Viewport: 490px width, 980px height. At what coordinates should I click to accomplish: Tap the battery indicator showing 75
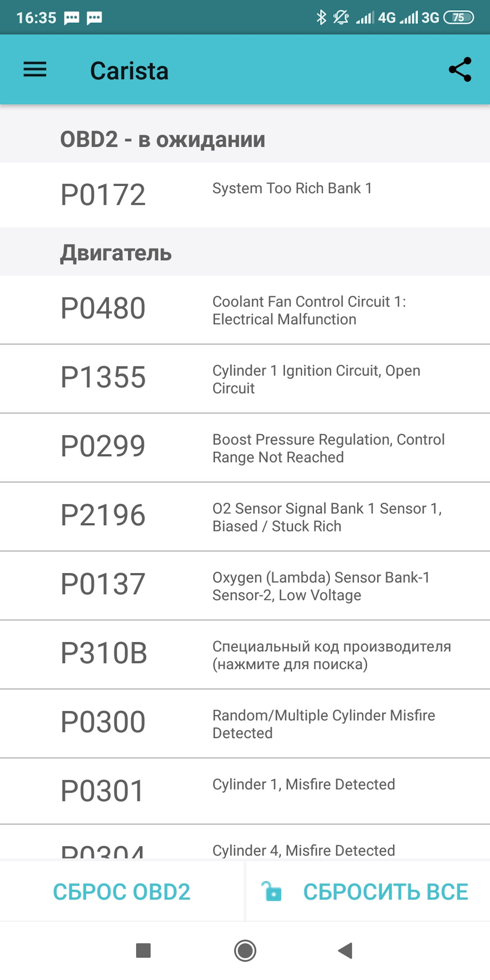click(x=459, y=17)
